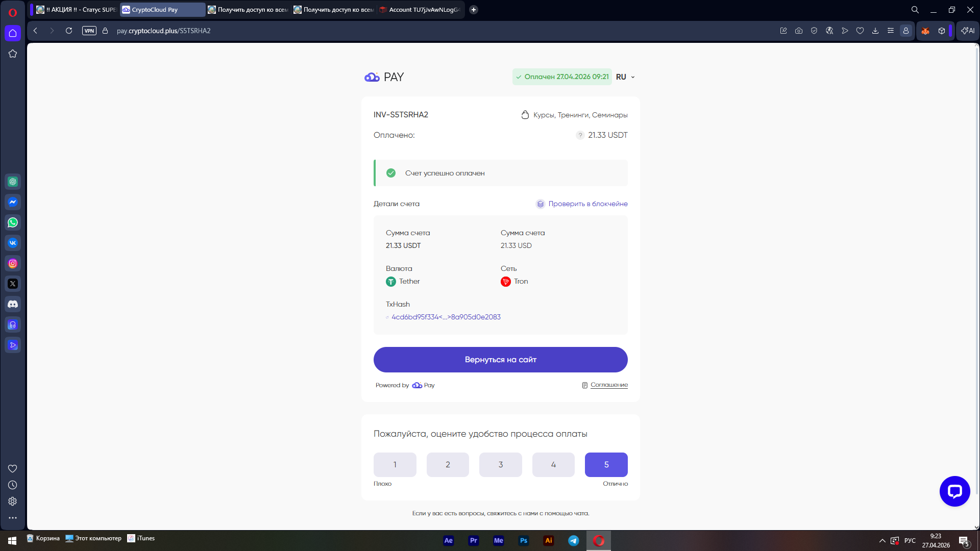Open WhatsApp in the Opera sidebar

pyautogui.click(x=13, y=222)
